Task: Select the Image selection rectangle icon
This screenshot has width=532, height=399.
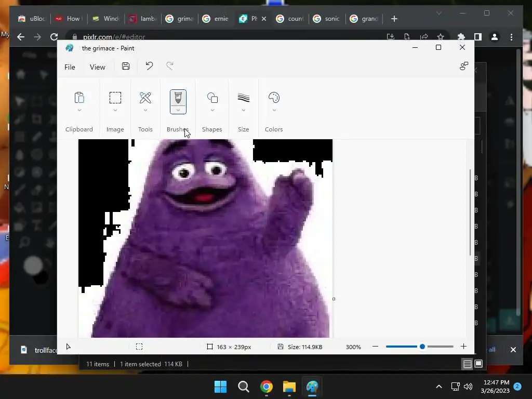Action: click(115, 98)
